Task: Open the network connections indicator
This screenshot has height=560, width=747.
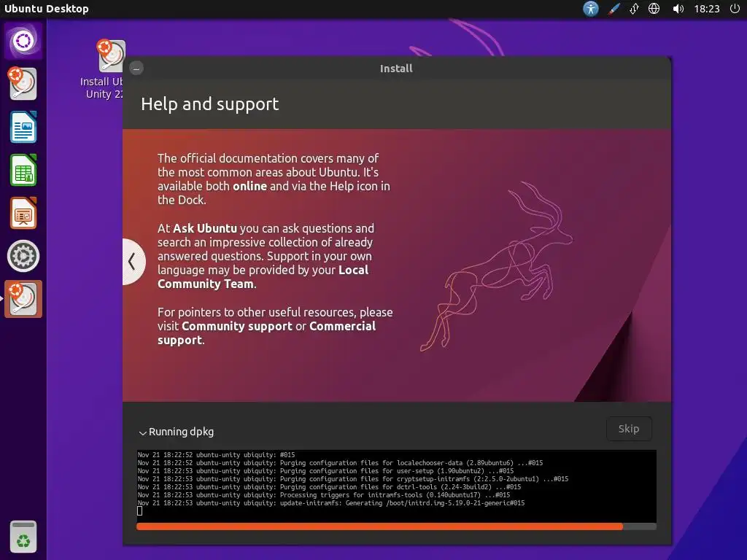Action: (x=634, y=9)
